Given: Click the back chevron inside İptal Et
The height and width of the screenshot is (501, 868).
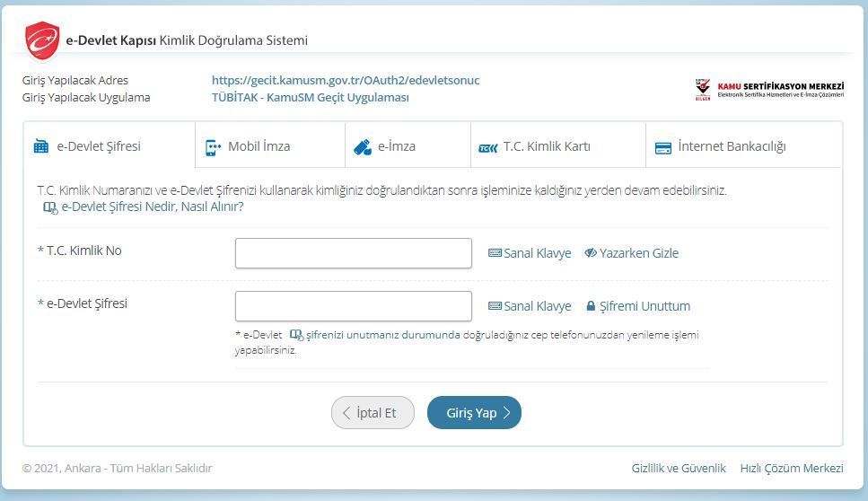Looking at the screenshot, I should 346,413.
